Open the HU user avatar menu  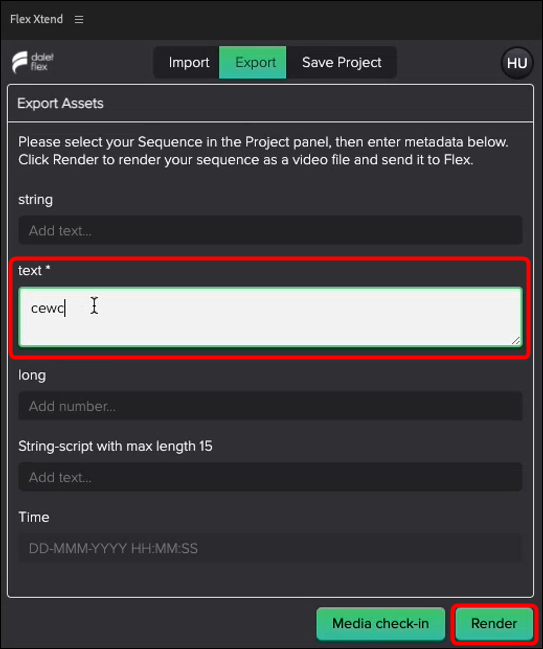click(517, 63)
